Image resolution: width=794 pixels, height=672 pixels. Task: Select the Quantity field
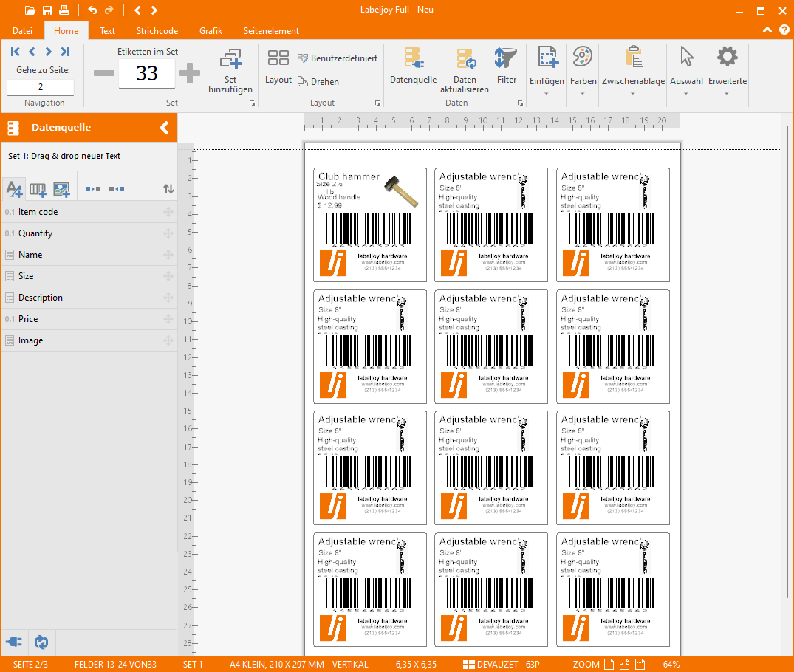point(89,233)
